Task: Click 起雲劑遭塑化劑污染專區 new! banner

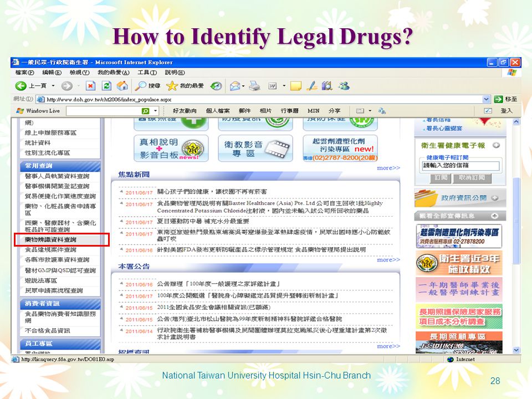Action: [x=340, y=149]
